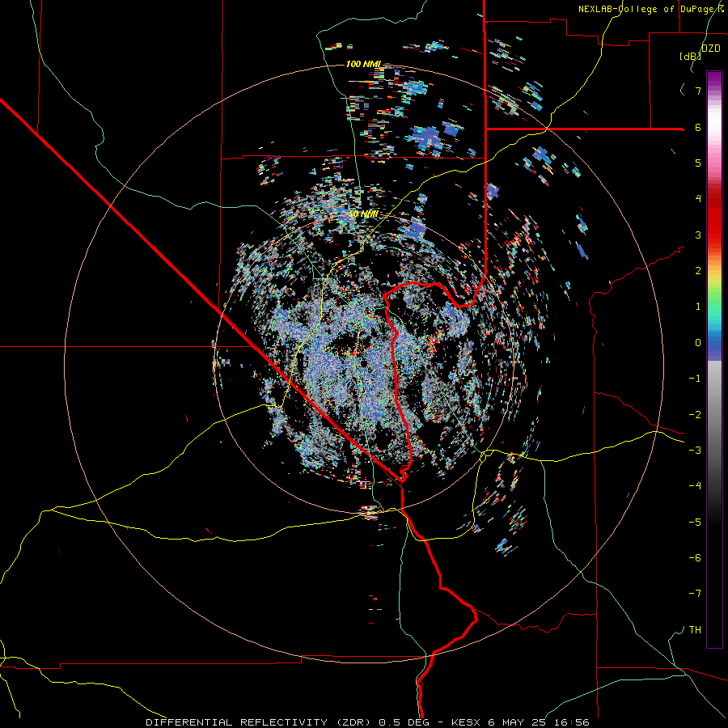Click the -5 tick label on the color scale
The height and width of the screenshot is (728, 728).
[695, 523]
